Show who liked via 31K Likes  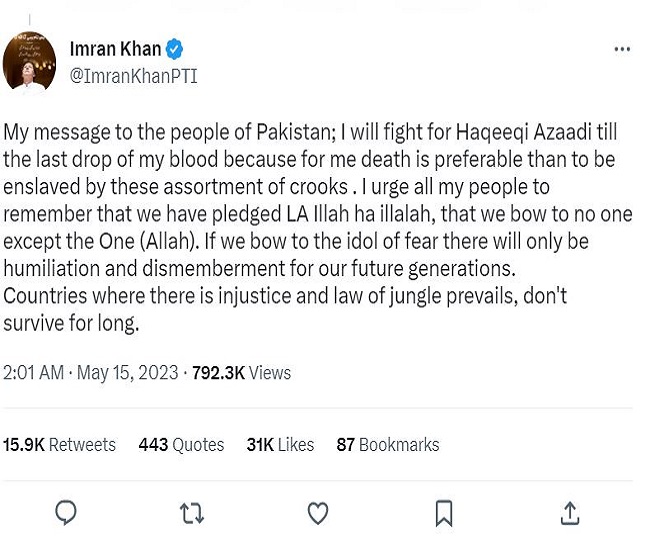280,445
